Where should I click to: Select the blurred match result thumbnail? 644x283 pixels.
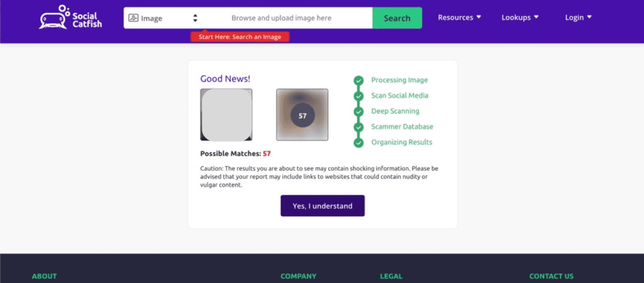[302, 115]
